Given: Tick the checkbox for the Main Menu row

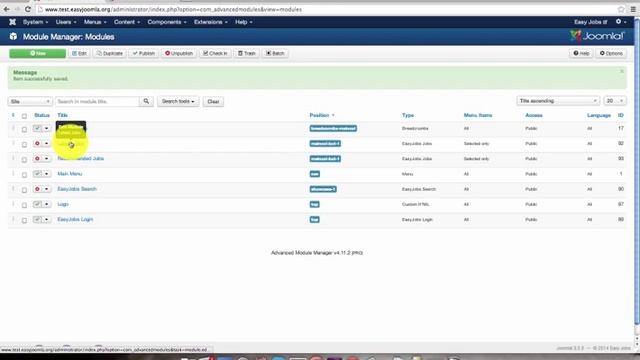Looking at the screenshot, I should pos(24,175).
